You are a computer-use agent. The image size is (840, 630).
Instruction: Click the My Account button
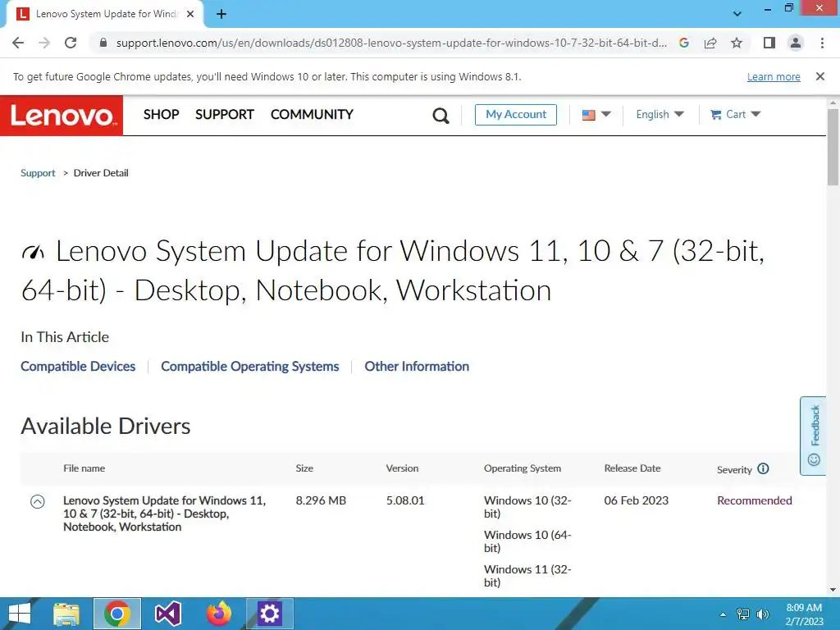[516, 115]
